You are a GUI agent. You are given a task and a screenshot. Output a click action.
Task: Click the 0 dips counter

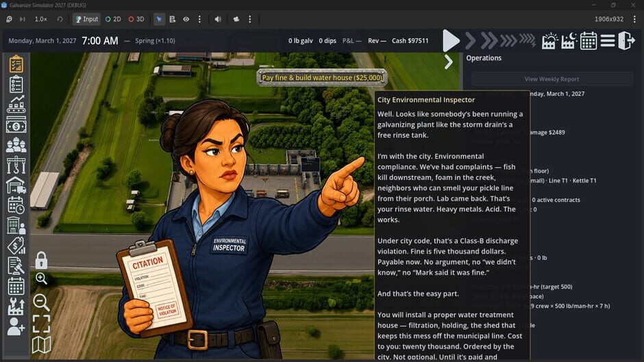327,40
